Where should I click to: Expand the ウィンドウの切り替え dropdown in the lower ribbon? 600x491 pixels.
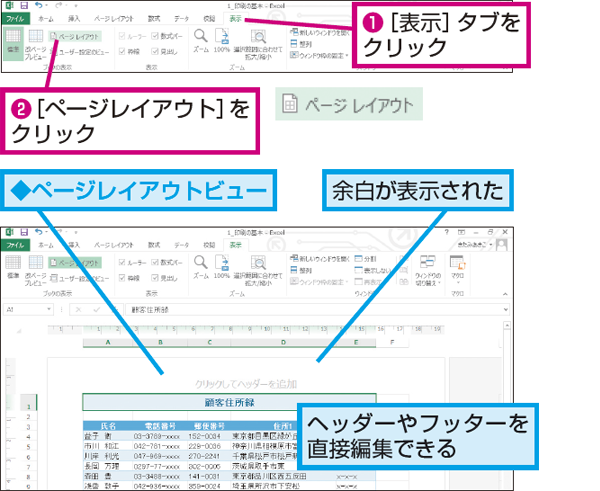(x=428, y=276)
